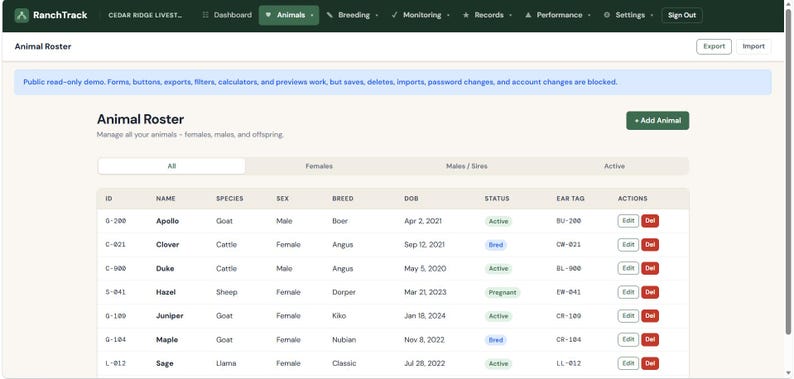
Task: Delete the Hazel record
Action: click(650, 292)
